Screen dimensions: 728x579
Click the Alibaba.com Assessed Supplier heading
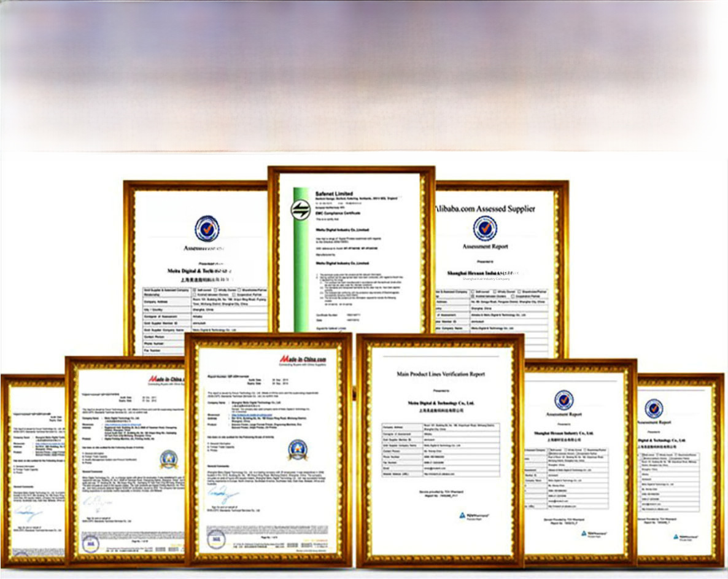tap(485, 209)
